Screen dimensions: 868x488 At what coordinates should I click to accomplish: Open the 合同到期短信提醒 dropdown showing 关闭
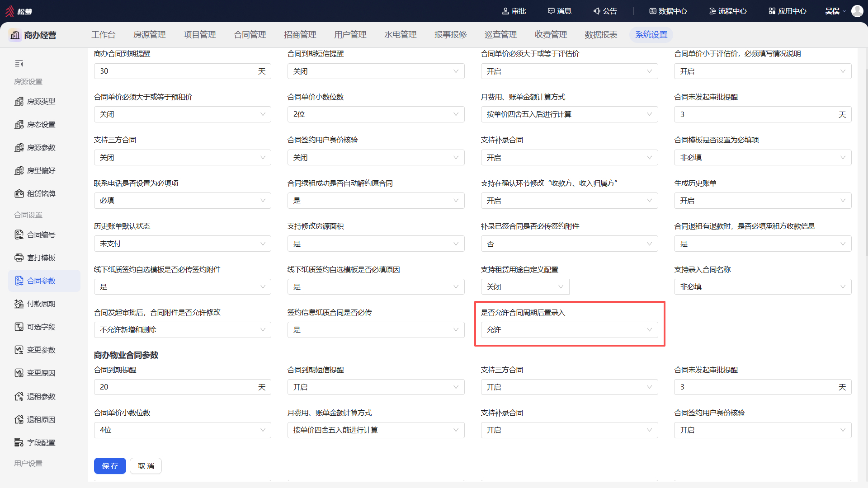pos(376,71)
